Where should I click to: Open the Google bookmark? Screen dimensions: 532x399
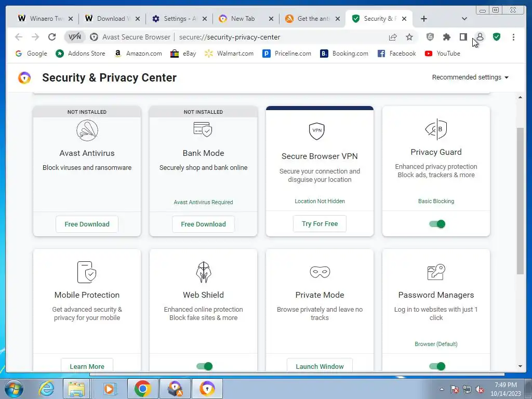coord(31,54)
